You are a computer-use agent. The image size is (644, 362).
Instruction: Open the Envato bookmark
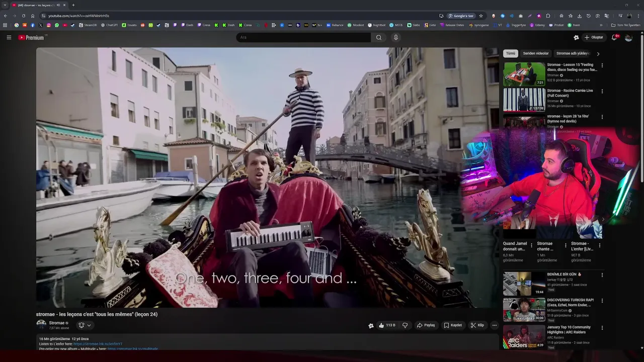click(129, 25)
